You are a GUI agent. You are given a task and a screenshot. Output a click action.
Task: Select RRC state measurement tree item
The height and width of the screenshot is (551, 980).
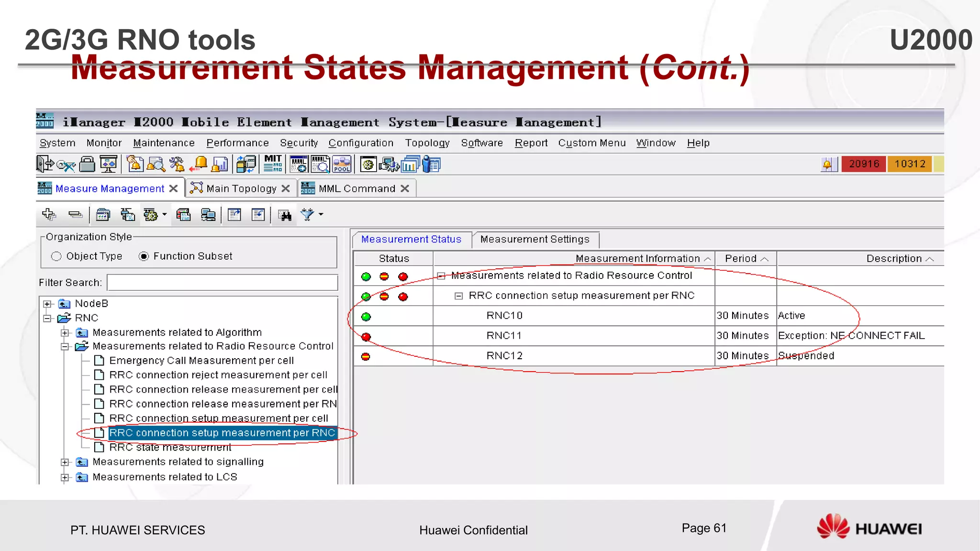pos(170,447)
